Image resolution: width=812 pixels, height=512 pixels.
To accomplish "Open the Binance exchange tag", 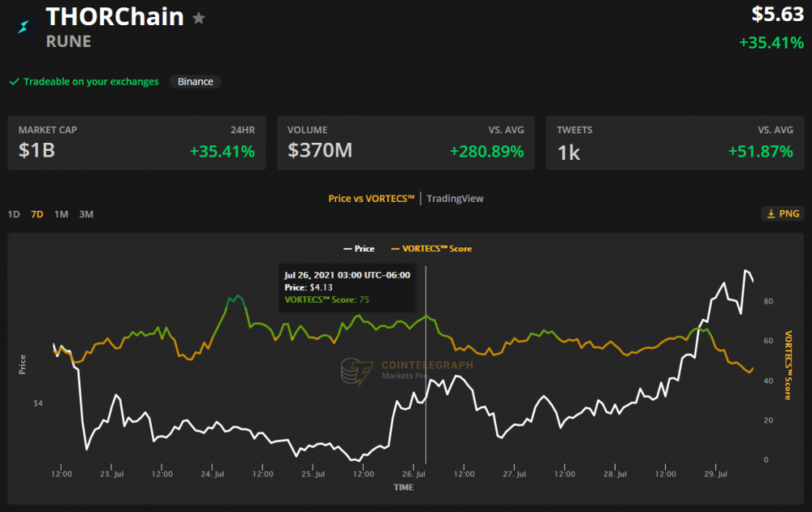I will [195, 81].
